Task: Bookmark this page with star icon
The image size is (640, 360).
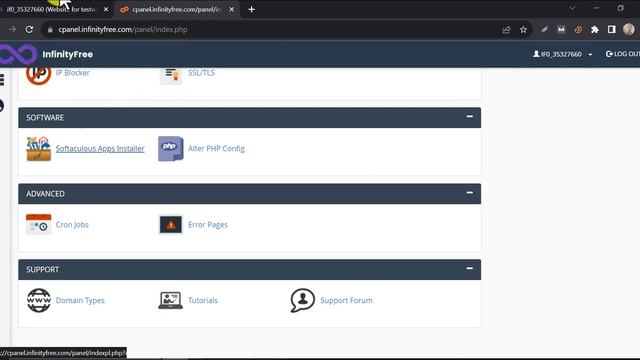Action: [x=523, y=29]
